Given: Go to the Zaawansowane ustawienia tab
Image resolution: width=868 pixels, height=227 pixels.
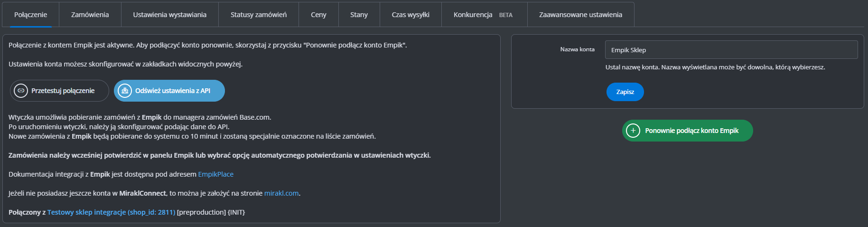Looking at the screenshot, I should (580, 15).
